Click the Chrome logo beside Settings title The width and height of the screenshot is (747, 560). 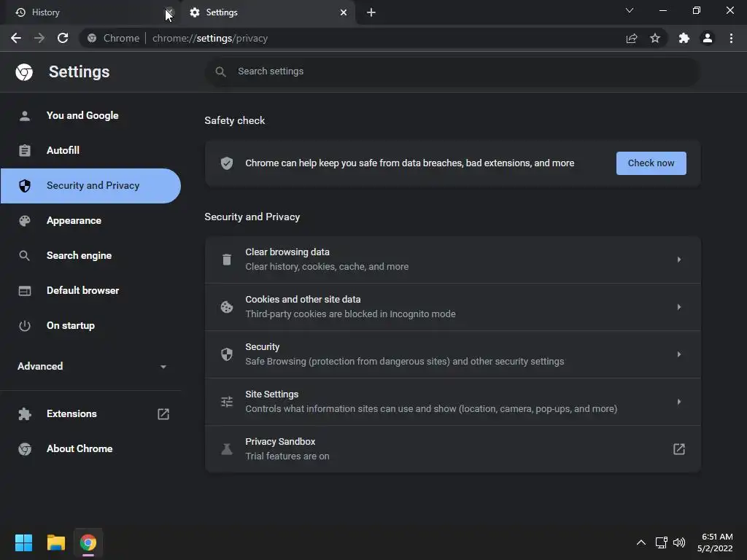pos(24,72)
